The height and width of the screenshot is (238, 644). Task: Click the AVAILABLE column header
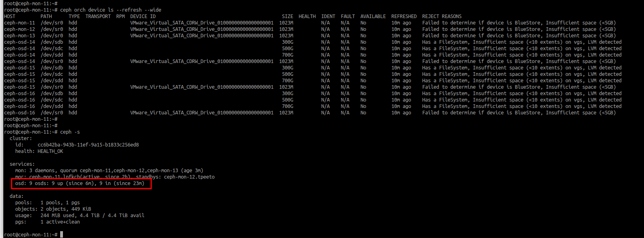373,16
